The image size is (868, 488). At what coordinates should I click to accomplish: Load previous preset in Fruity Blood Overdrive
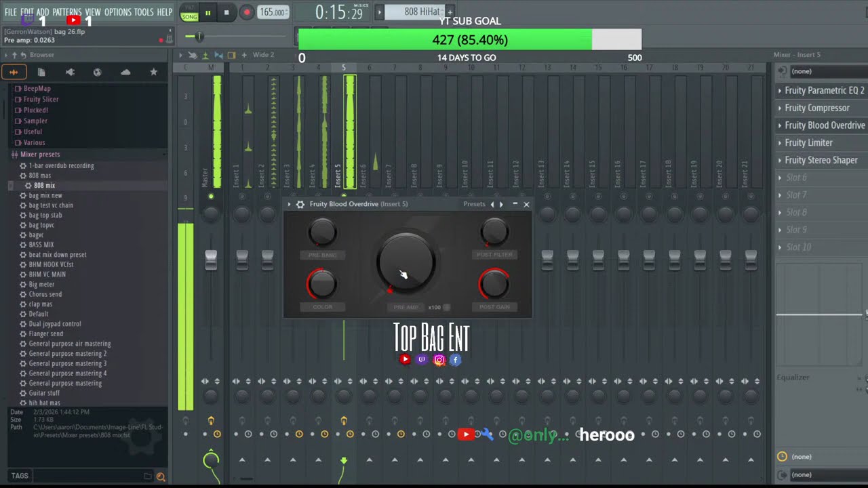[492, 204]
